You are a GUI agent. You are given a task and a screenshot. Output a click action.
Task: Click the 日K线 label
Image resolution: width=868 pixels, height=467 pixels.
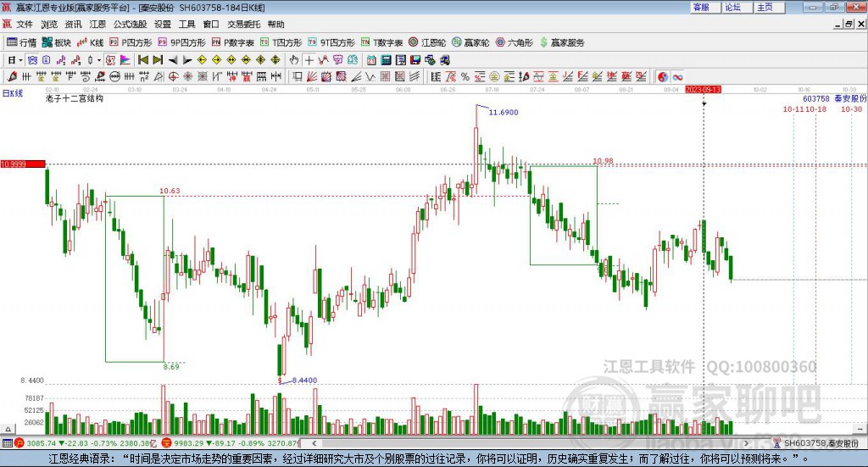pyautogui.click(x=13, y=93)
